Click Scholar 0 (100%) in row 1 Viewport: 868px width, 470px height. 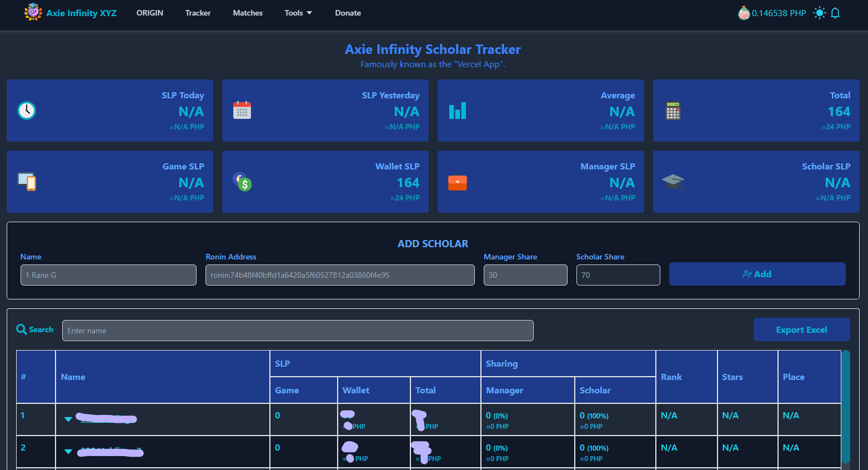click(x=594, y=416)
